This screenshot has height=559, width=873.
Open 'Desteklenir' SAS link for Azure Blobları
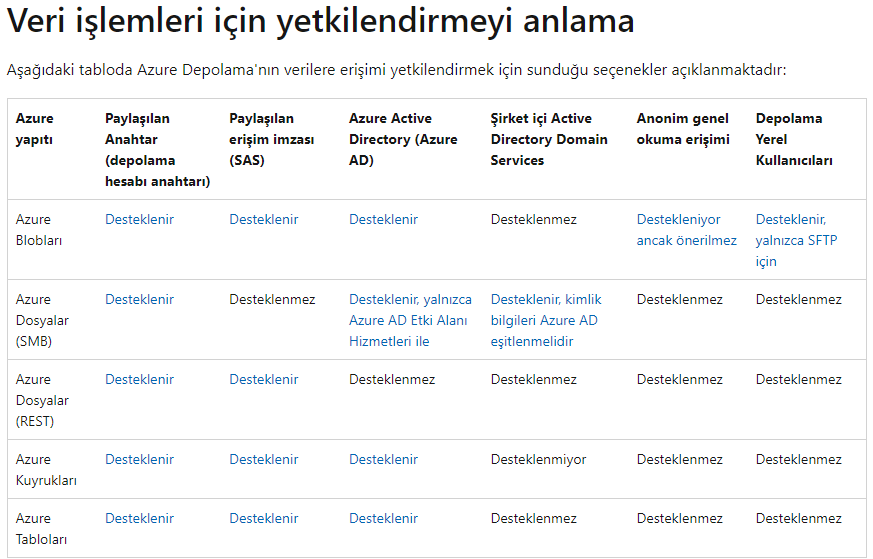[x=263, y=219]
